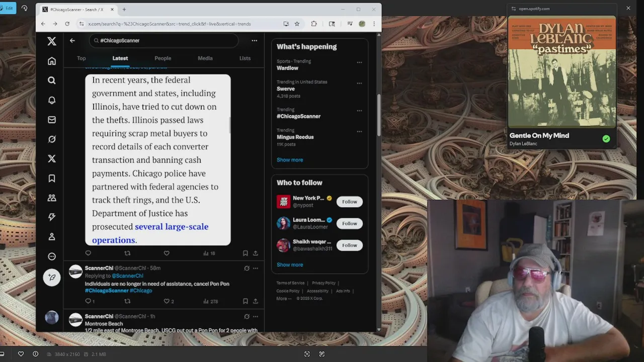Open Bookmarks icon in X sidebar
Screen dimensions: 644x362
point(52,178)
